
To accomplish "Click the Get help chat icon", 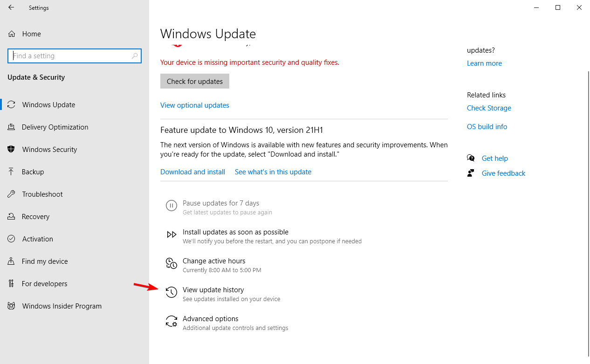I will pos(471,158).
